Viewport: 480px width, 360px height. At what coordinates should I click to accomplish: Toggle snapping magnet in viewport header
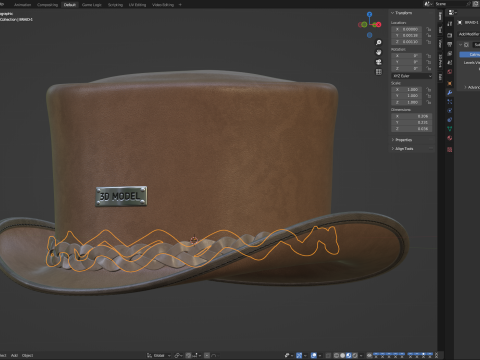[x=188, y=355]
